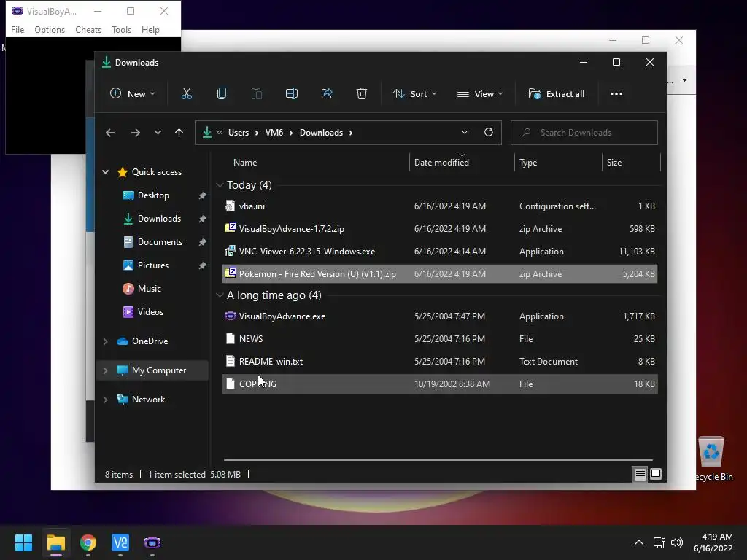747x560 pixels.
Task: Click File Explorer taskbar icon
Action: [55, 542]
